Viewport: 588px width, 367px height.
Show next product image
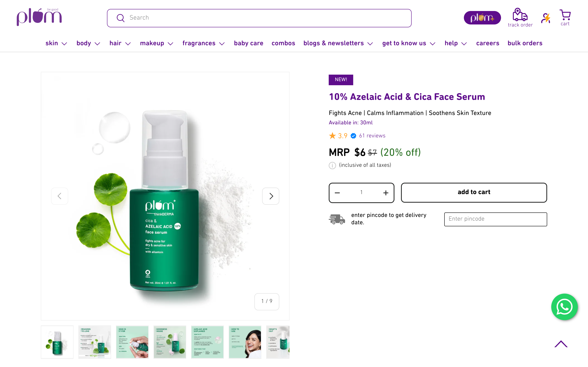pos(271,196)
